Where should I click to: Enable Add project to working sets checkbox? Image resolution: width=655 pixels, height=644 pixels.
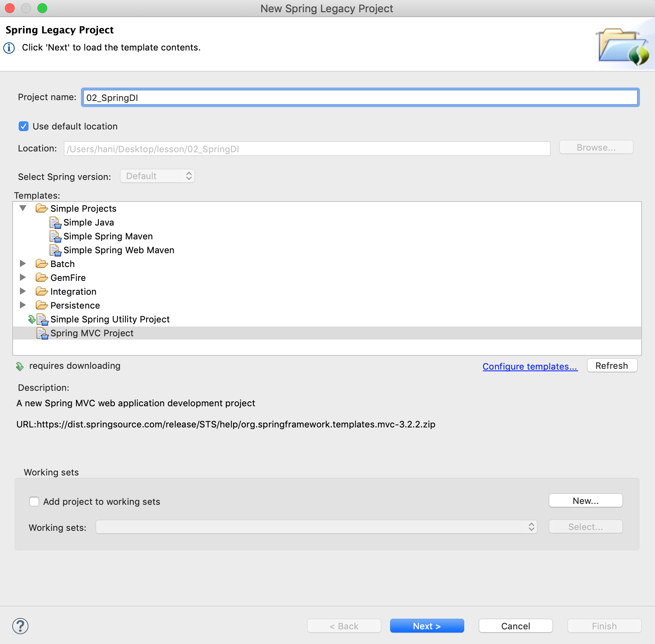click(34, 502)
